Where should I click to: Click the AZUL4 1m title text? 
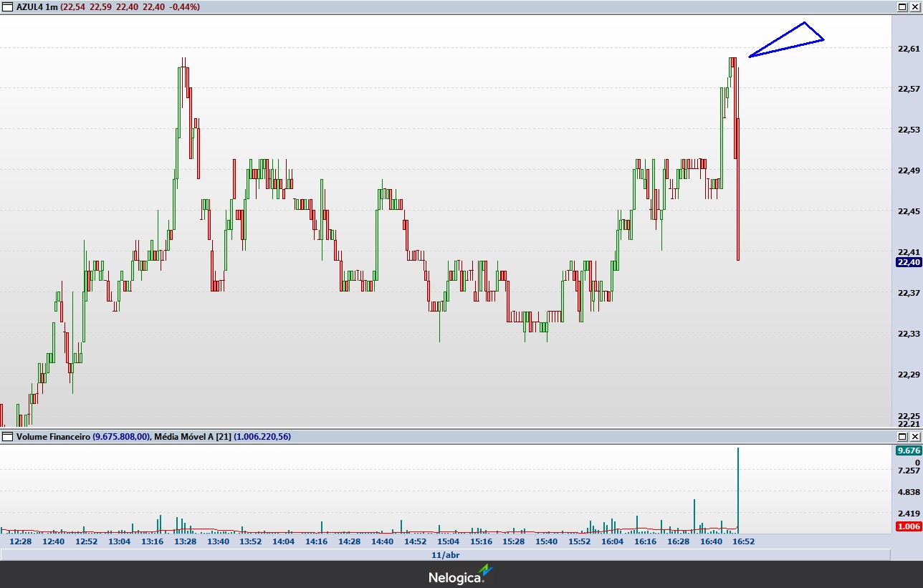coord(37,6)
